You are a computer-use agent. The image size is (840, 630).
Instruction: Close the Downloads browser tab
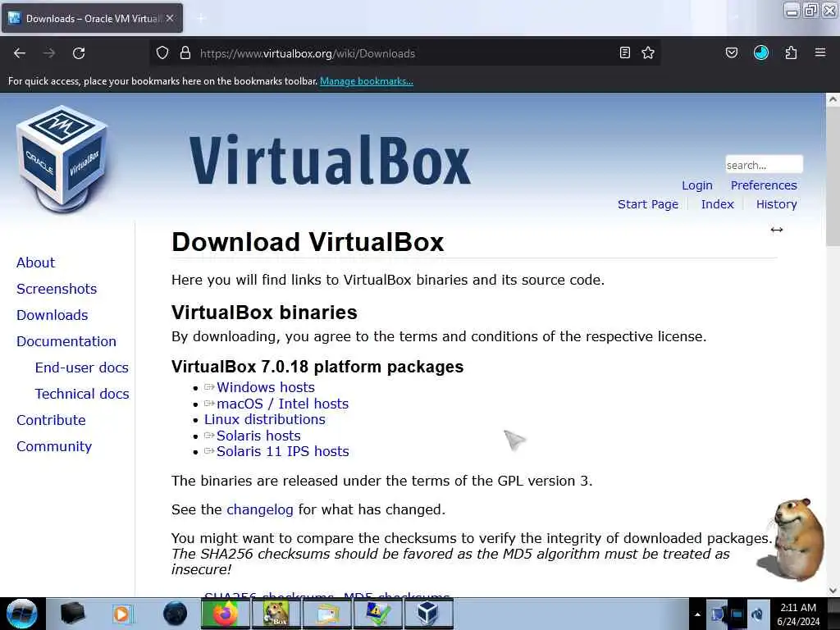point(170,18)
